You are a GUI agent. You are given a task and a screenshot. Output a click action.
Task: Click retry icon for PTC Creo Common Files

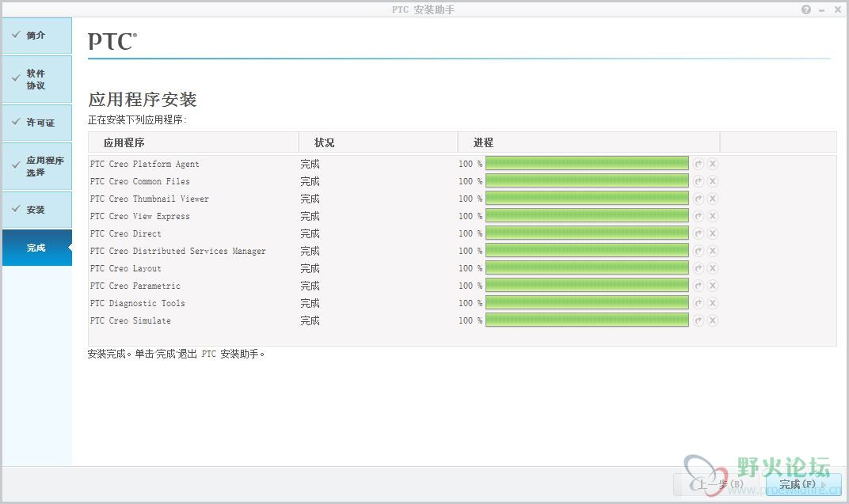tap(699, 181)
